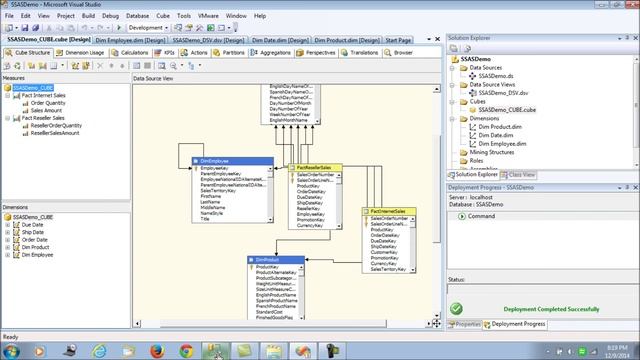
Task: Open the Windows Start menu orb
Action: pos(11,351)
